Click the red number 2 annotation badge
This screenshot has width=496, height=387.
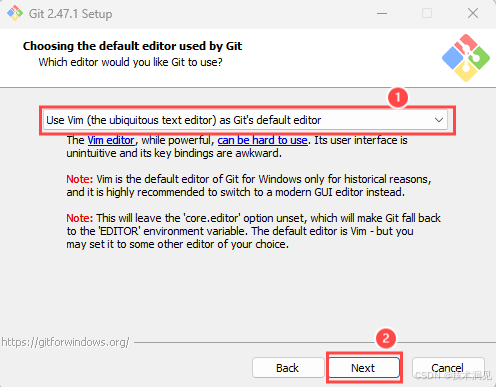tap(386, 339)
